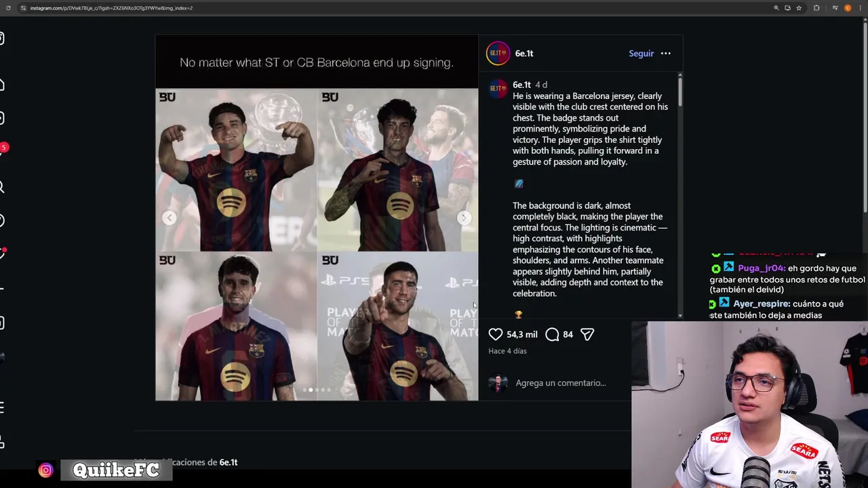The width and height of the screenshot is (868, 488).
Task: Follow the account with Seguir
Action: point(641,54)
